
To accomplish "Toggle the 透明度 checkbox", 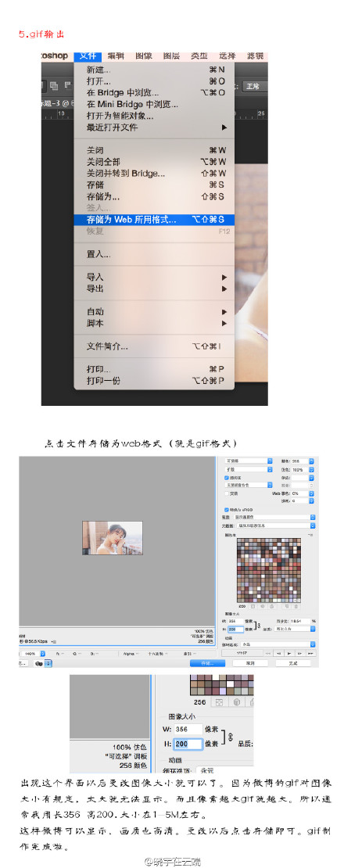I will 227,478.
